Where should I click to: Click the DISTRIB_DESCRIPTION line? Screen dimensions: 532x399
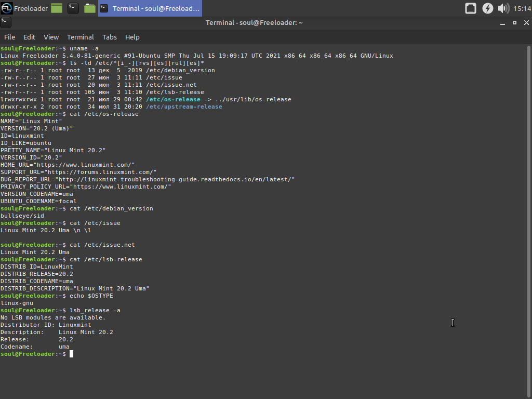pos(75,288)
